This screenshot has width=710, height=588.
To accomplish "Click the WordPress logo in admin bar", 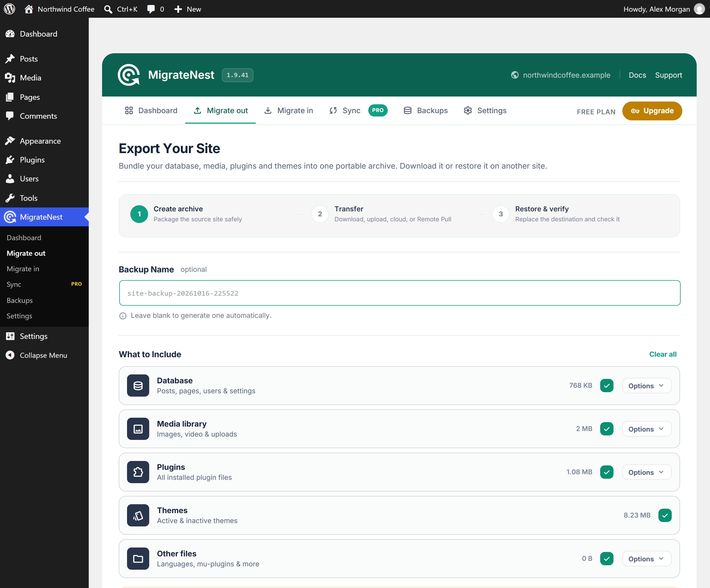I will coord(9,9).
